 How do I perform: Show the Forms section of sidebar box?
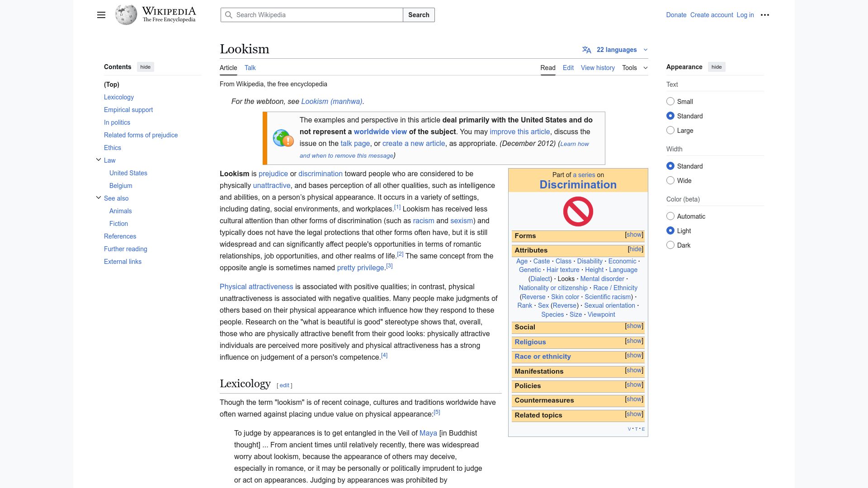(x=634, y=235)
